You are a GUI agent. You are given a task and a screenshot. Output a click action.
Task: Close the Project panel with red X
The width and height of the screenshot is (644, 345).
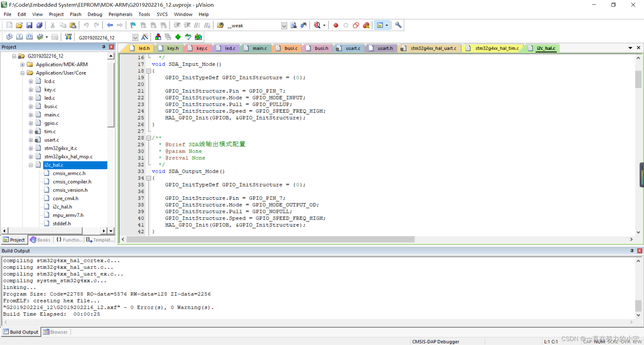coord(112,47)
